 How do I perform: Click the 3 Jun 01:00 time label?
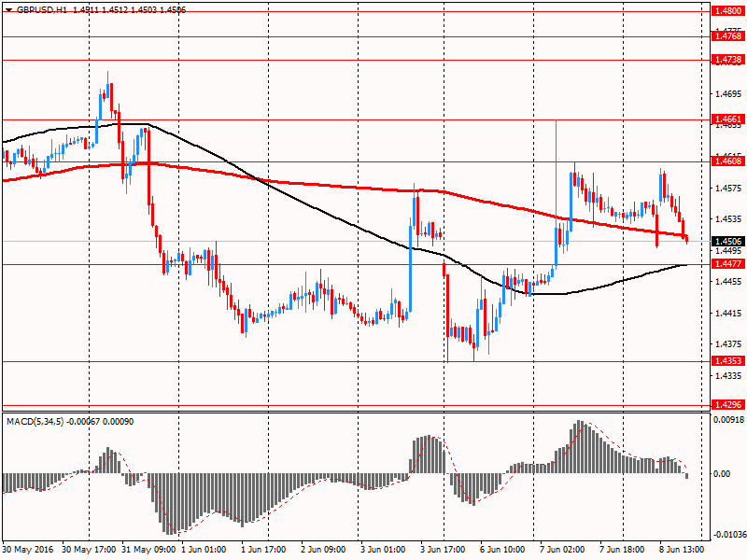click(383, 550)
